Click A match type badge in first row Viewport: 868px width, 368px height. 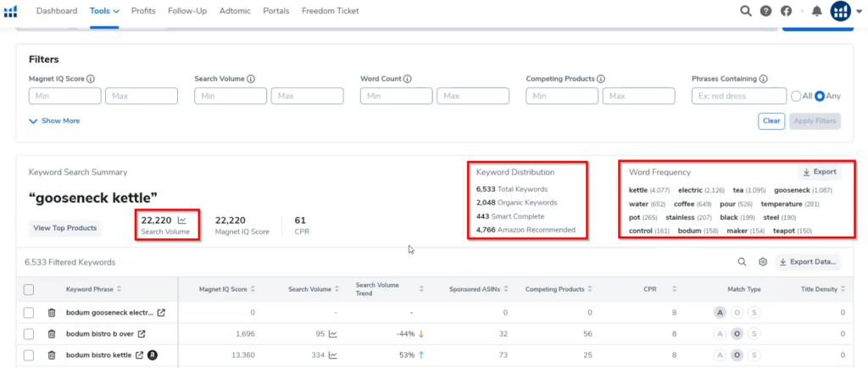click(x=720, y=313)
